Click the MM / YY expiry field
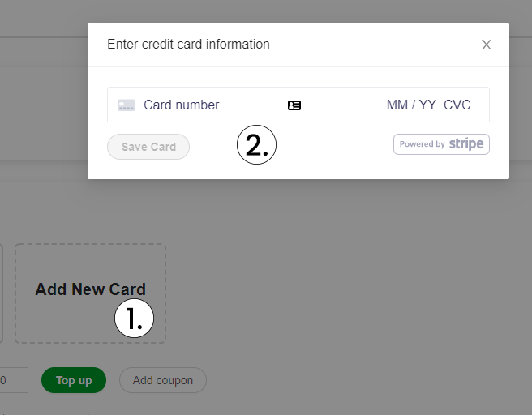 pyautogui.click(x=411, y=105)
